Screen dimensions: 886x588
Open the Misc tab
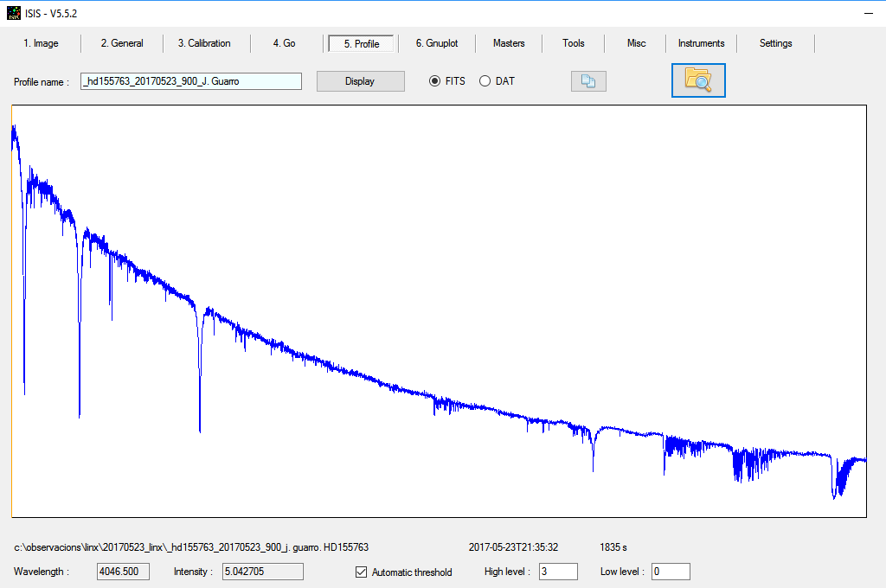(x=636, y=43)
